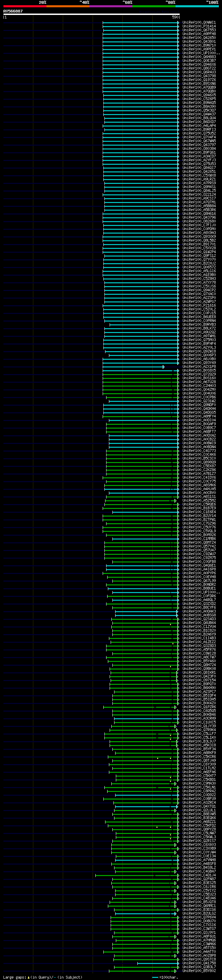Viewport: 222px width, 980px height.
Task: Select hit label UniRef100_A0BDN4
Action: coord(199,447)
